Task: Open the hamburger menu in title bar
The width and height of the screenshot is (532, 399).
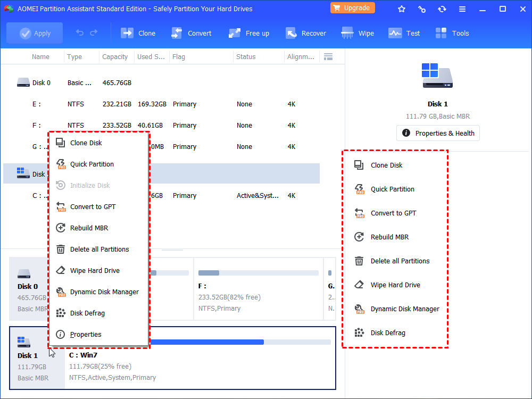Action: pyautogui.click(x=462, y=9)
